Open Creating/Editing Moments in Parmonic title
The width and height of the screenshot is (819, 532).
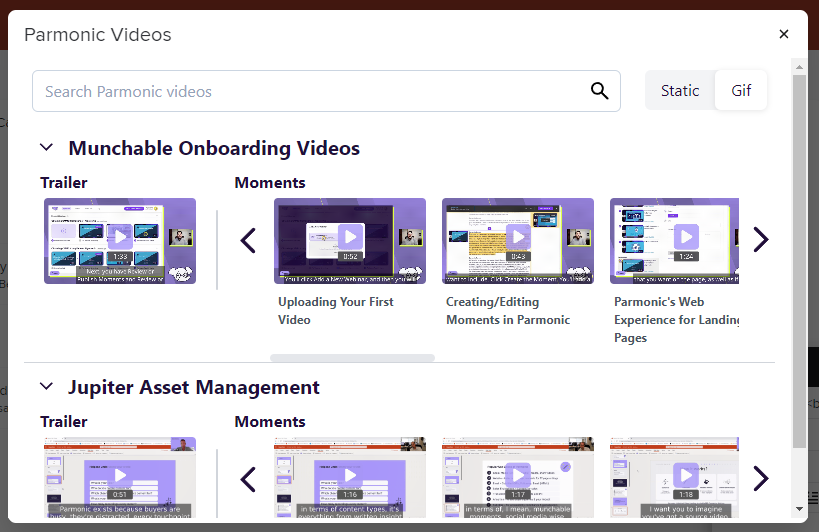click(x=508, y=311)
